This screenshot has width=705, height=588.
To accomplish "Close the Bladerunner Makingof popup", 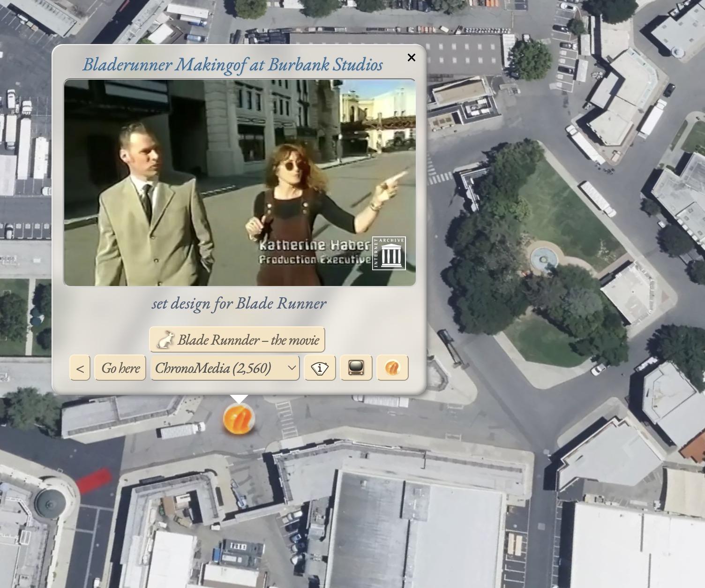I will point(412,57).
